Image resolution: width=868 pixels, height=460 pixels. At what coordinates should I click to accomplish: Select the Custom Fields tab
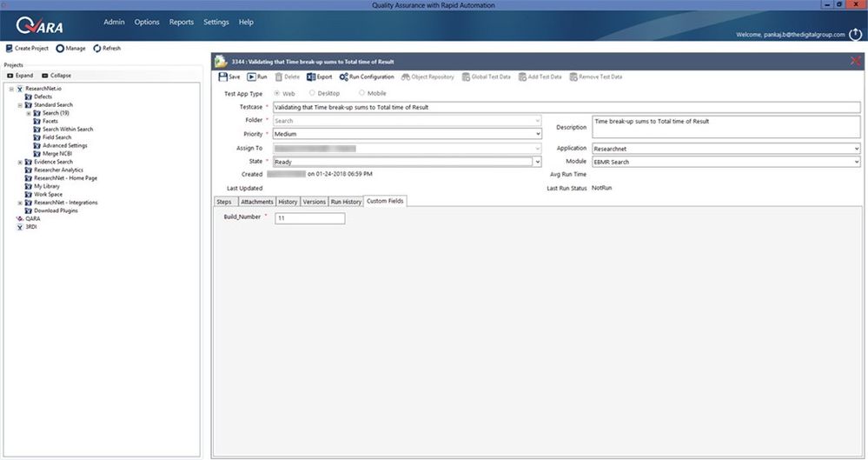[x=385, y=201]
